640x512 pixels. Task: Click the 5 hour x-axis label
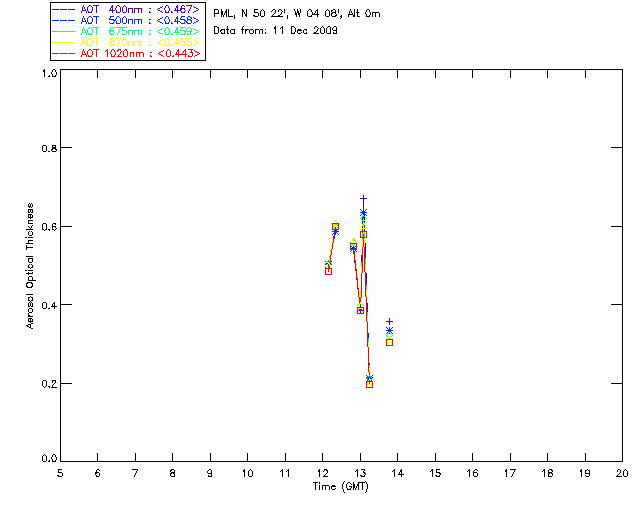[60, 474]
